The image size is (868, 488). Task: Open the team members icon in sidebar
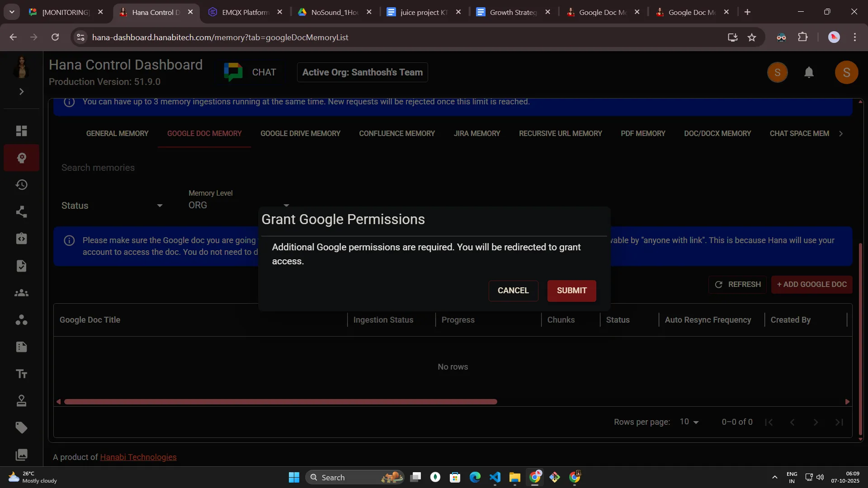pyautogui.click(x=21, y=293)
